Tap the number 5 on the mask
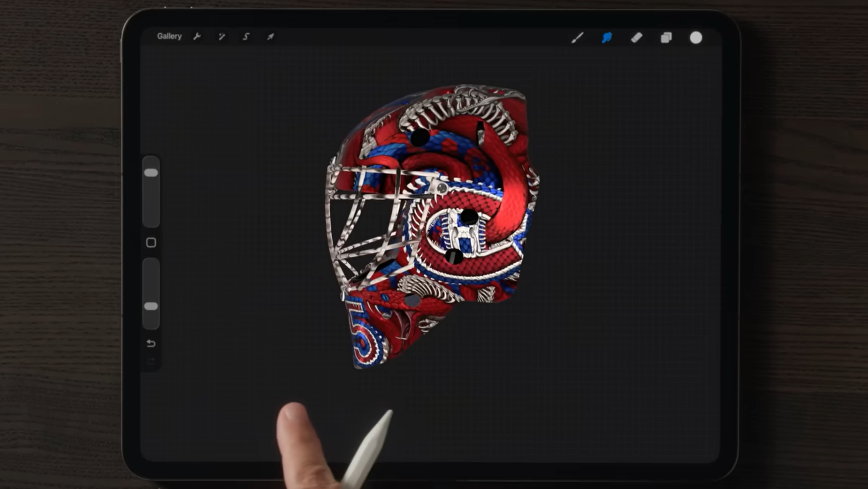 [360, 331]
